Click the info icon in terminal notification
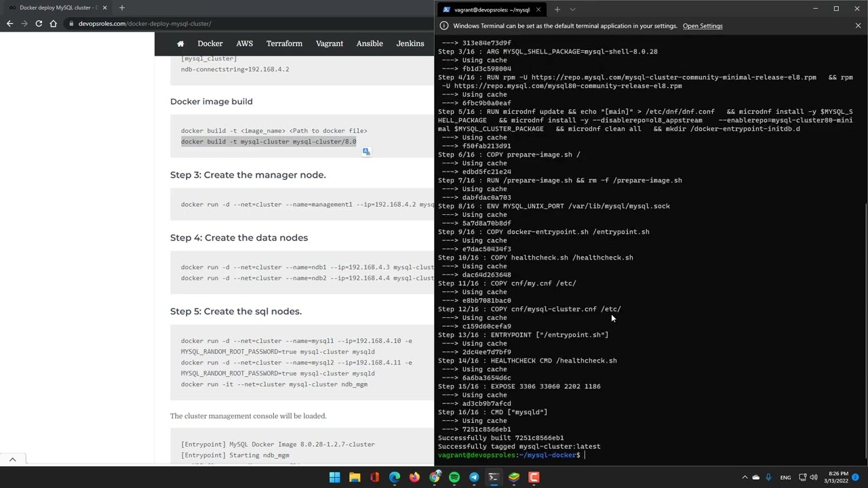868x488 pixels. (x=444, y=26)
